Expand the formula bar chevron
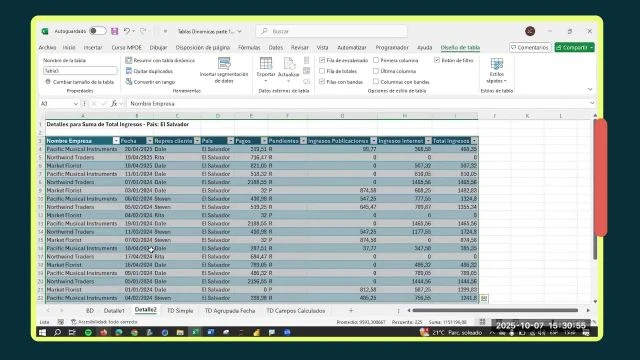The width and height of the screenshot is (640, 360). pyautogui.click(x=592, y=103)
